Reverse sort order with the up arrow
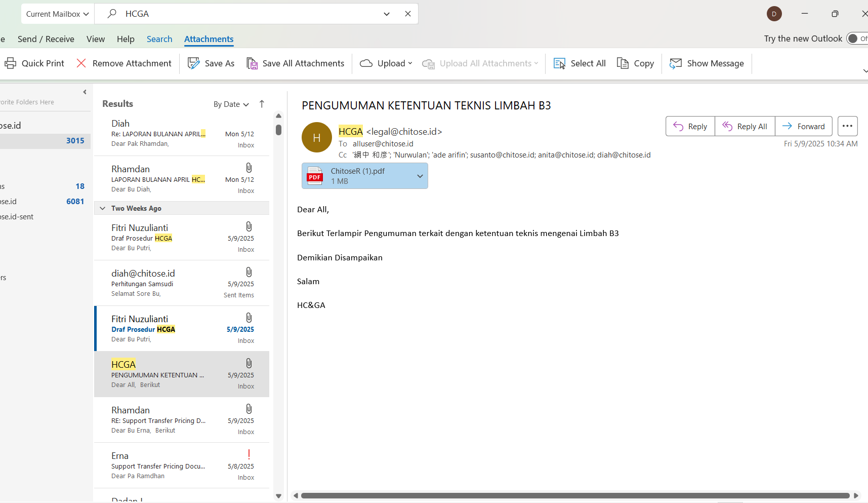Viewport: 868px width, 503px height. [x=262, y=104]
